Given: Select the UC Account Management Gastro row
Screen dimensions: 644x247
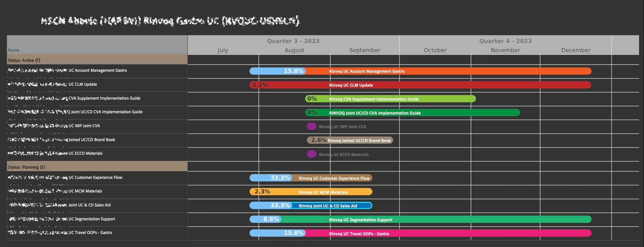Looking at the screenshot, I should [x=97, y=71].
